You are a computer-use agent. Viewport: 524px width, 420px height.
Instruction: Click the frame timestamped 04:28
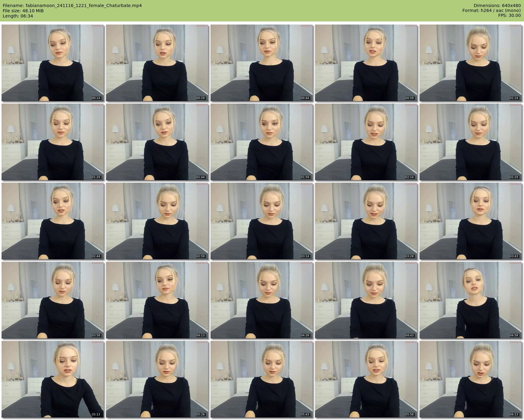[x=261, y=300]
